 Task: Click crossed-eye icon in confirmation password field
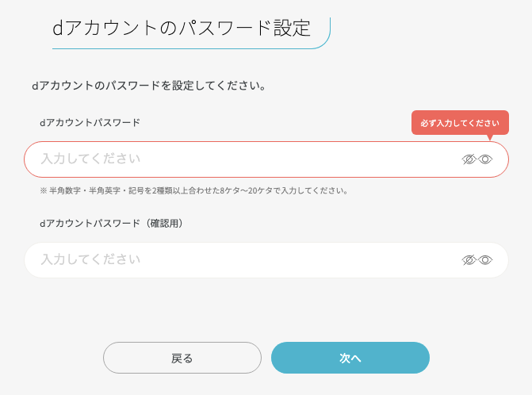pyautogui.click(x=469, y=260)
